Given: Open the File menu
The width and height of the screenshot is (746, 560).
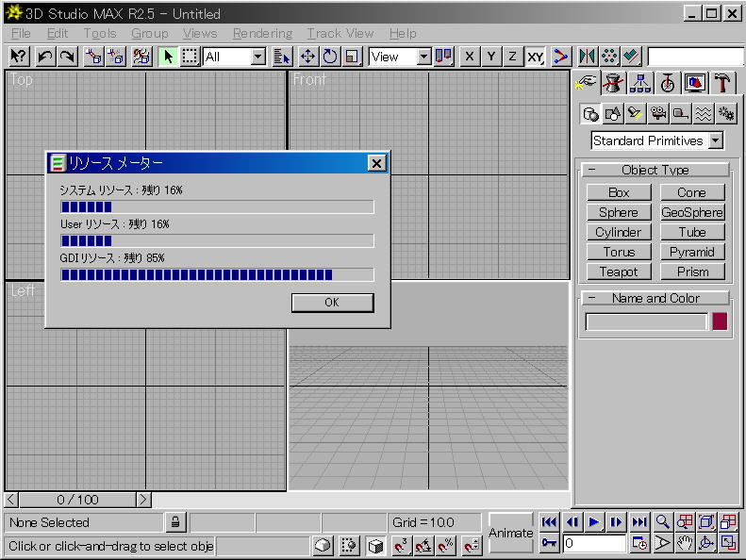Looking at the screenshot, I should (x=21, y=33).
